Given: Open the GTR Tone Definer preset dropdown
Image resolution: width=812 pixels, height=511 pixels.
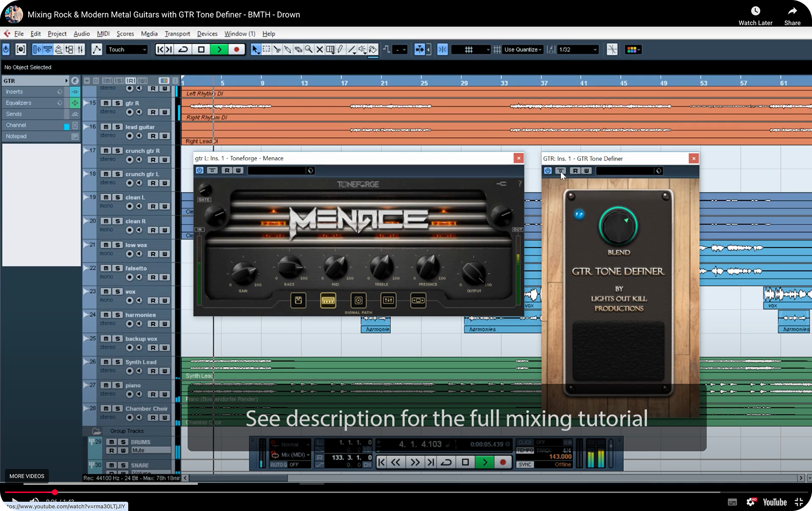Looking at the screenshot, I should coord(630,171).
